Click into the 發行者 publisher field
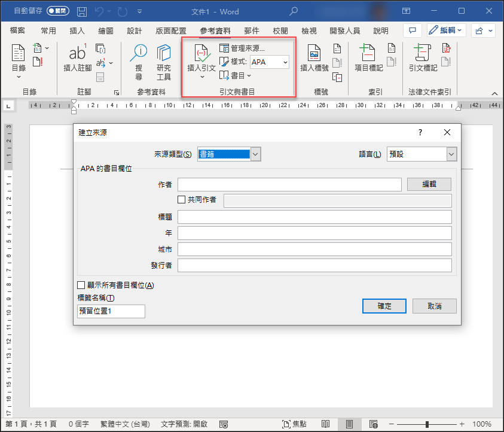504x432 pixels. (314, 266)
